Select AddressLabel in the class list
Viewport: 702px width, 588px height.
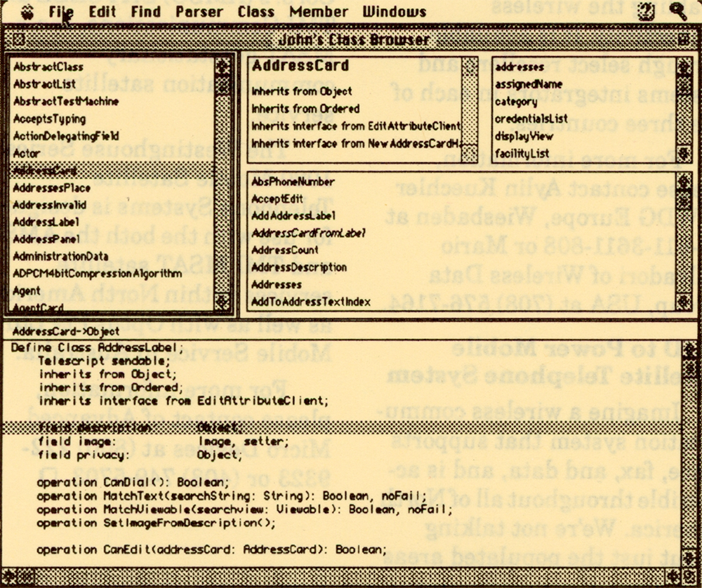click(x=46, y=222)
